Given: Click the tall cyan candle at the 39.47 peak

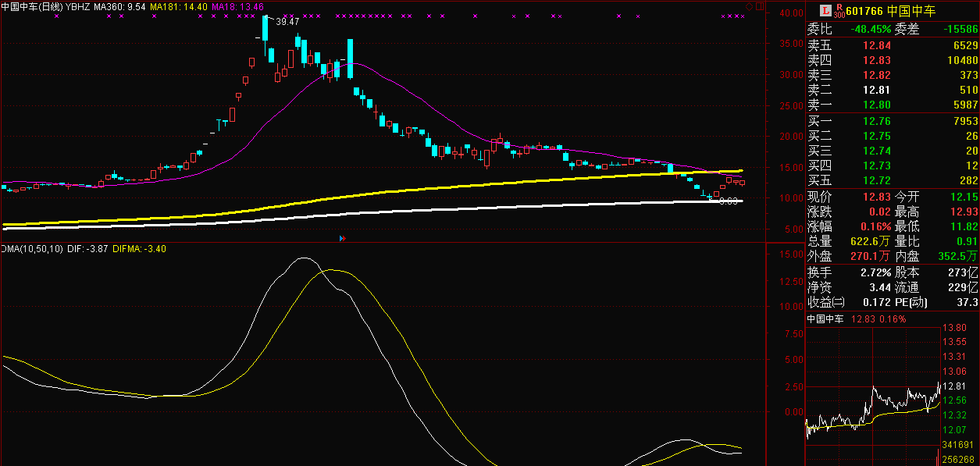Looking at the screenshot, I should coord(265,29).
